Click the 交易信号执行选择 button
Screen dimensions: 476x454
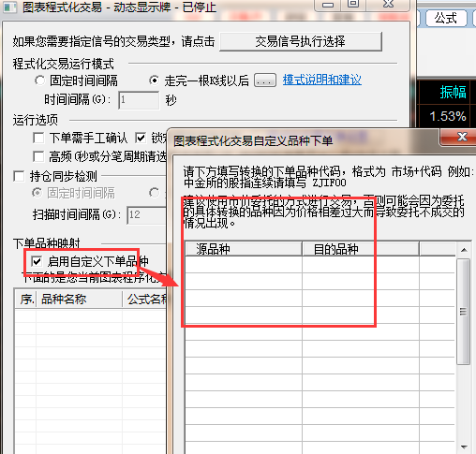pos(301,41)
